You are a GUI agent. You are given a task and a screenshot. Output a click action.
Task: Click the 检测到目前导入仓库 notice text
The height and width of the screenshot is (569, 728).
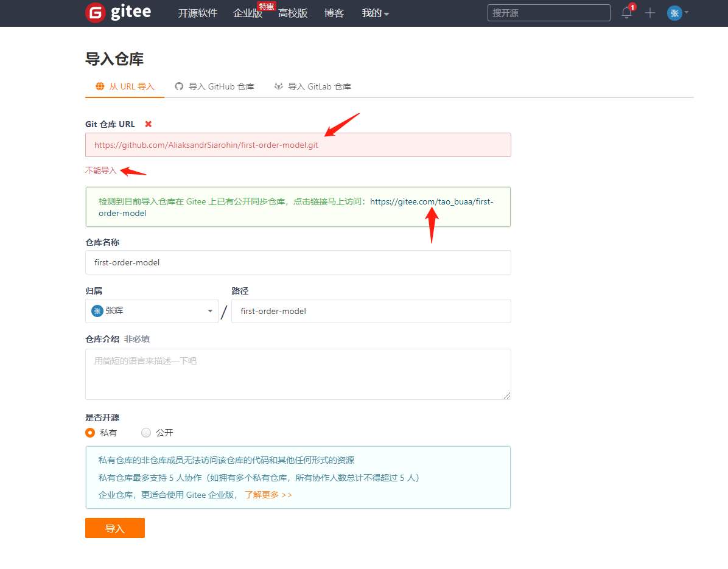[232, 201]
